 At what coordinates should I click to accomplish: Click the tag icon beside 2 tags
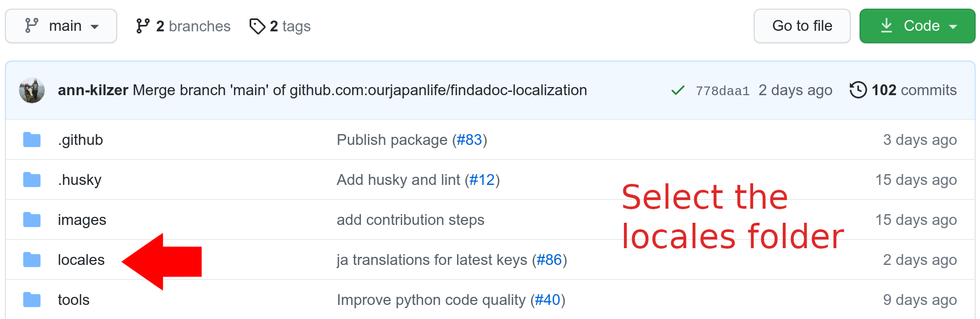(257, 26)
